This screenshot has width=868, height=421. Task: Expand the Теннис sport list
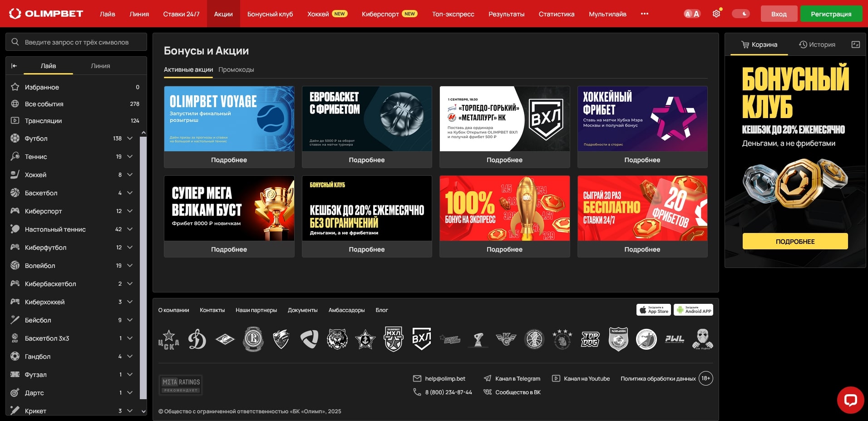click(130, 157)
